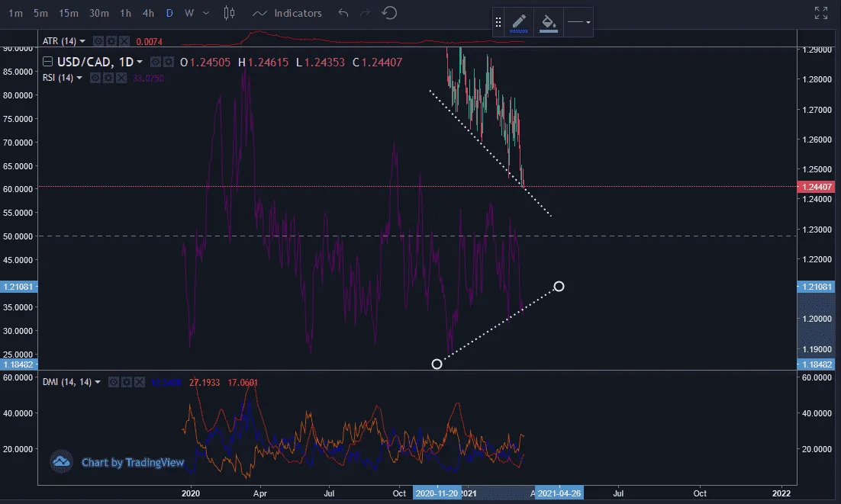Screen dimensions: 841x504
Task: Switch to the 4h timeframe
Action: click(149, 13)
